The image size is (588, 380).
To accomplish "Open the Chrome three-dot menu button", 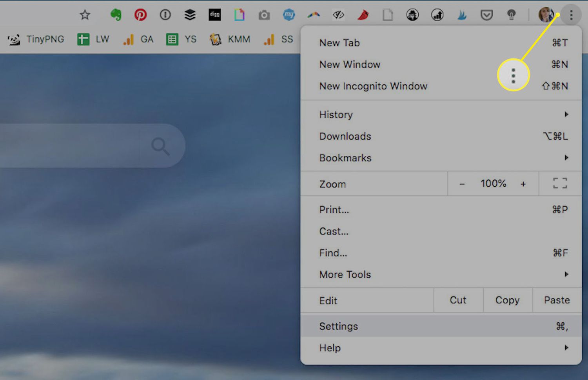I will tap(571, 15).
